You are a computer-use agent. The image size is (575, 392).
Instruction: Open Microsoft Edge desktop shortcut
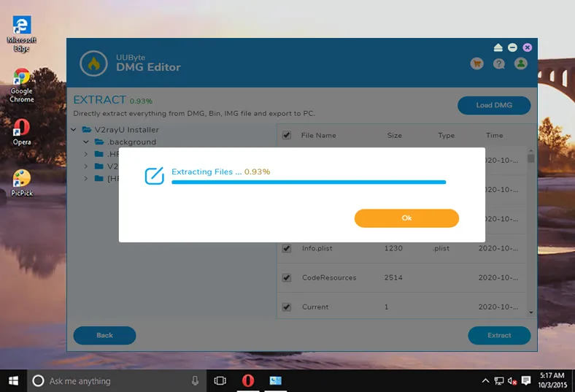pos(22,34)
